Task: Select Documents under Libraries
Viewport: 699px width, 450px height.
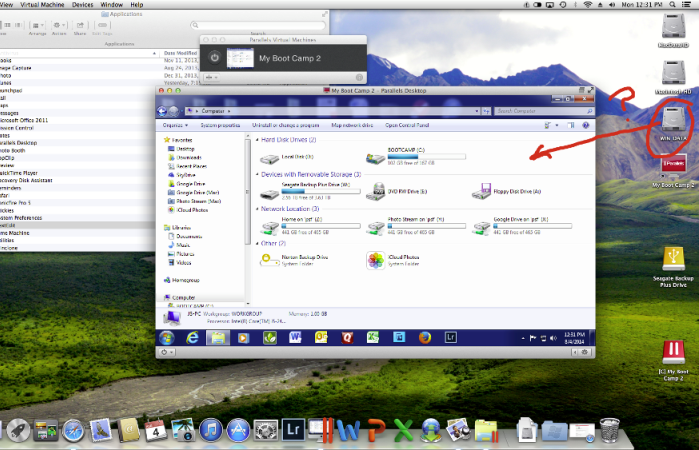Action: (x=185, y=236)
